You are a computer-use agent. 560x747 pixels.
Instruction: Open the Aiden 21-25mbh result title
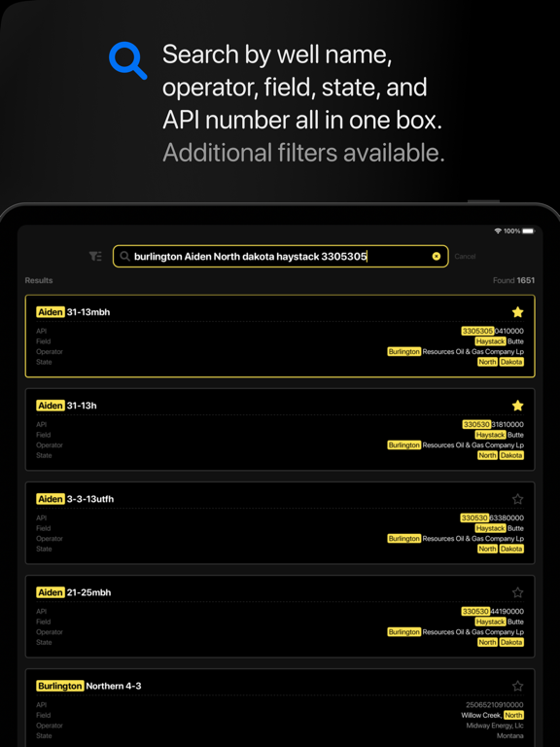[x=74, y=592]
